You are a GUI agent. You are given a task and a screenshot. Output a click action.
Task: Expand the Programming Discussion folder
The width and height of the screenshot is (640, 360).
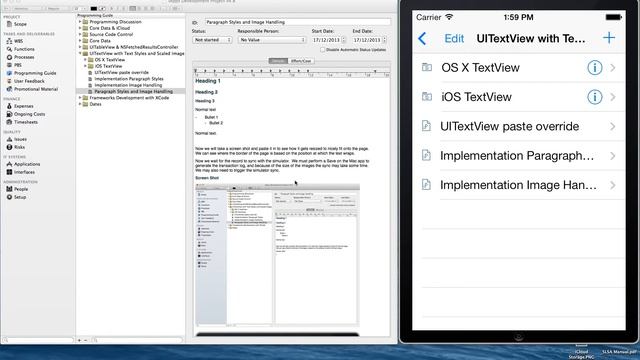tap(80, 22)
